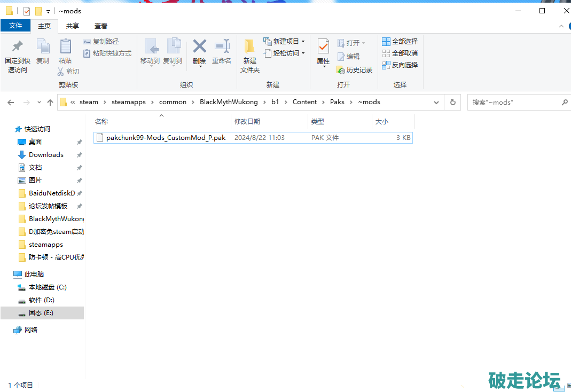Click the 粘贴 paste clipboard icon
571x392 pixels.
pos(65,46)
